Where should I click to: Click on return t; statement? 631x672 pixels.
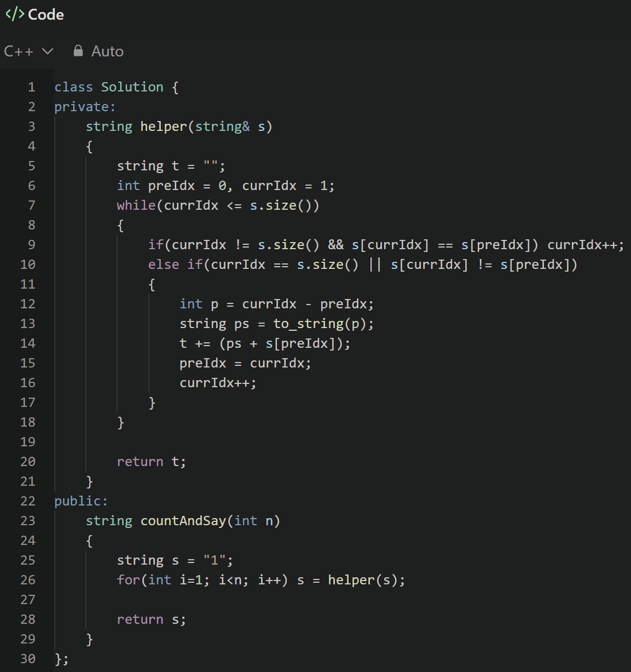[x=152, y=462]
